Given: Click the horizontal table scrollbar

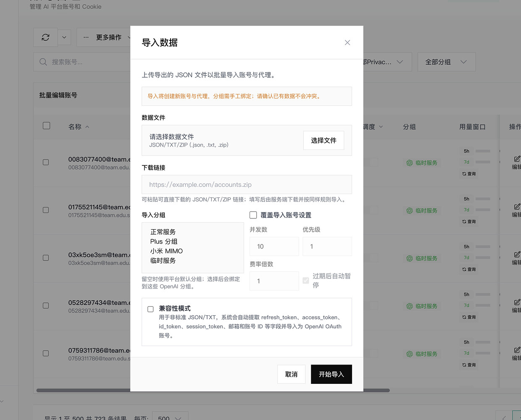Looking at the screenshot, I should [213, 390].
